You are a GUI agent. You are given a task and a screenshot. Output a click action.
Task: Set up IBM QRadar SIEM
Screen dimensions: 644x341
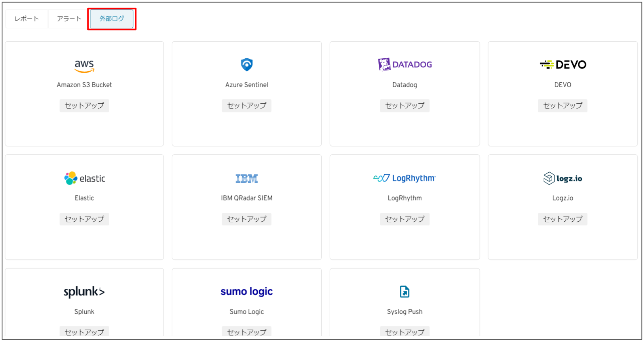[x=247, y=219]
